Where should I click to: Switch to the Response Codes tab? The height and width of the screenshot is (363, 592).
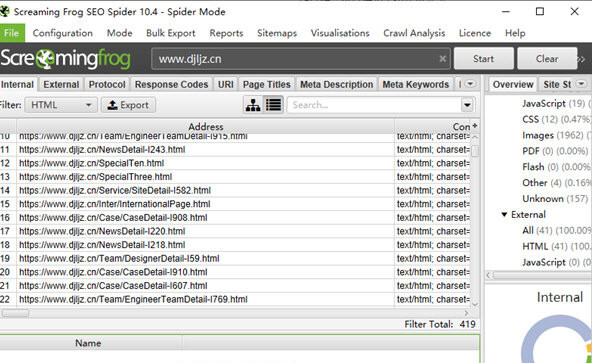click(171, 84)
